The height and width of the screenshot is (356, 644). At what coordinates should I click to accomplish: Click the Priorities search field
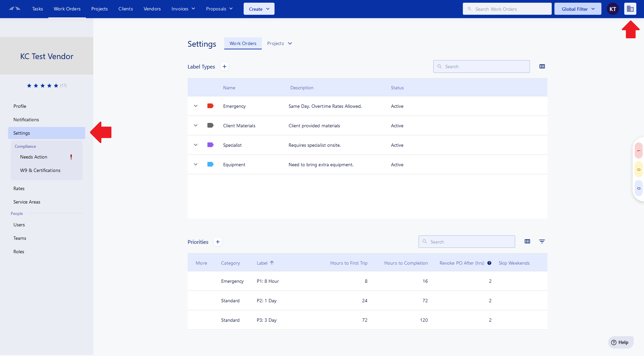[466, 242]
